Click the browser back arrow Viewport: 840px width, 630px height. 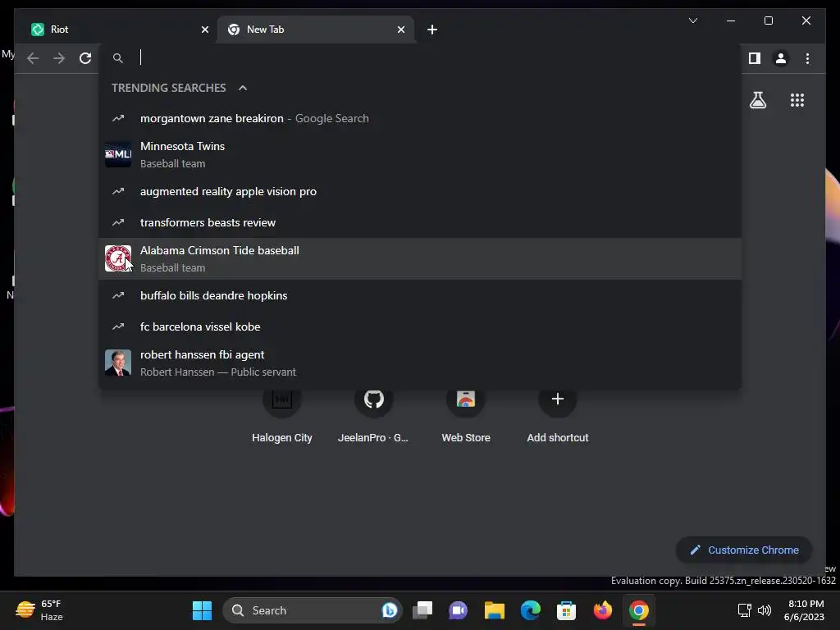pos(33,58)
